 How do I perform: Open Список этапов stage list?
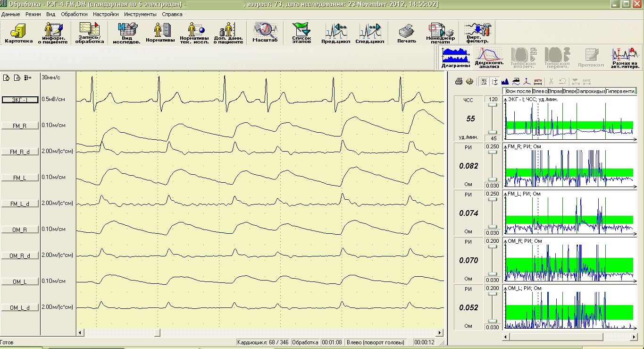(x=301, y=34)
